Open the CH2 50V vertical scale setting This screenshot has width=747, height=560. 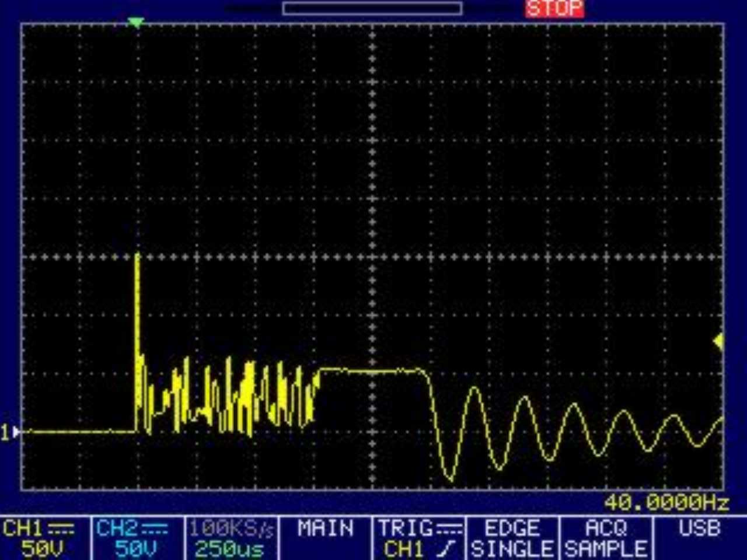(x=135, y=549)
